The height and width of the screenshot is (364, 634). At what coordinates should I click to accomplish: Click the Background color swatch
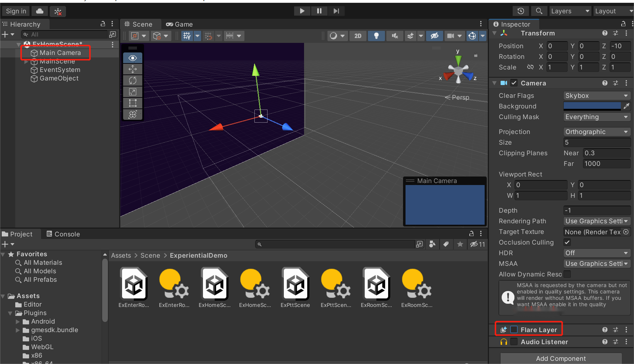tap(592, 106)
